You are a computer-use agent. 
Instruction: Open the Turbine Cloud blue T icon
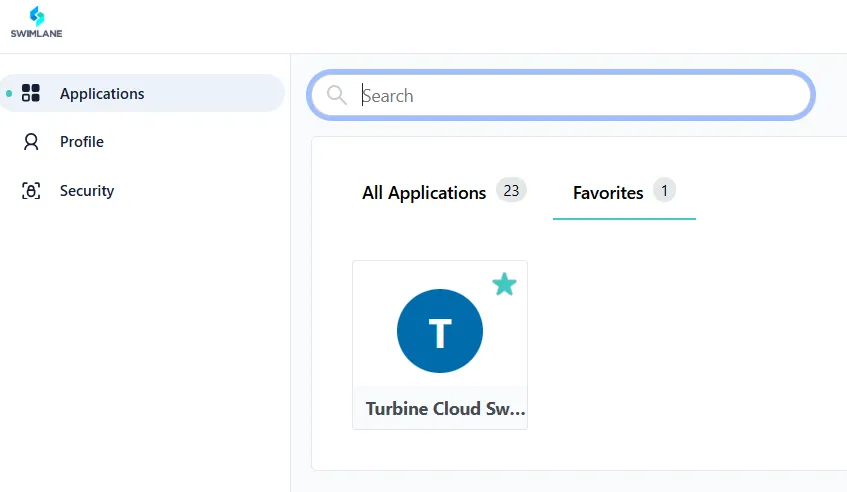(x=440, y=331)
